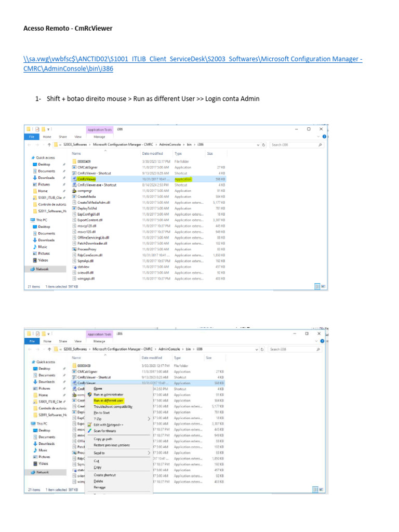Choose Run as different user from context menu

(108, 401)
